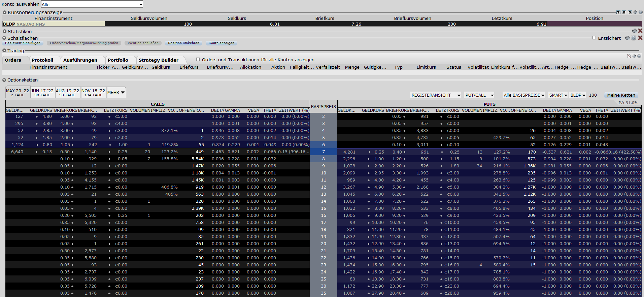Screen dimensions: 644x297
Task: Click the T icon in Kursnotierungsanzeige header
Action: [618, 12]
